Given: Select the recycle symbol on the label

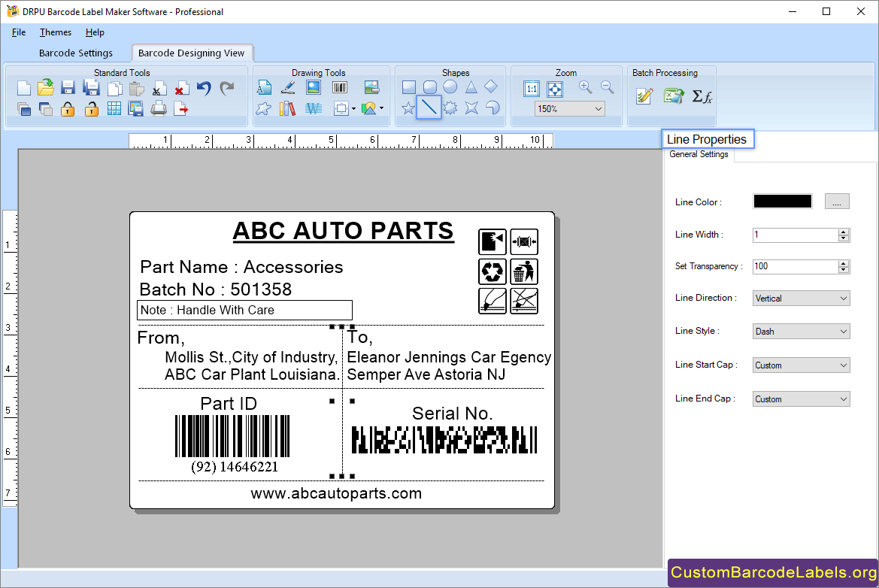Looking at the screenshot, I should point(493,272).
